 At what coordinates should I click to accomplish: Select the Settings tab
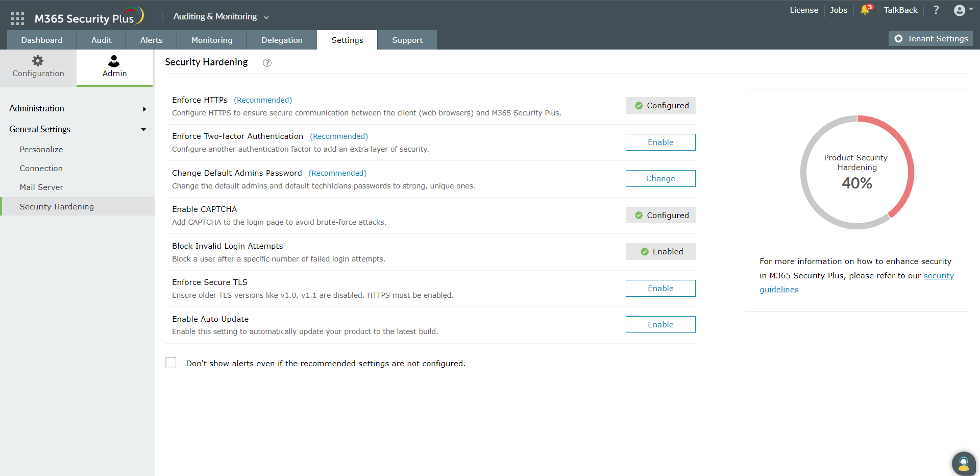(347, 40)
